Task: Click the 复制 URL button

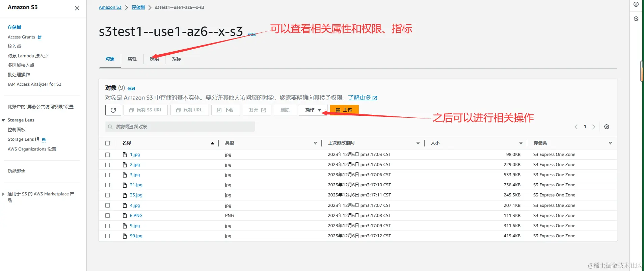Action: 189,110
